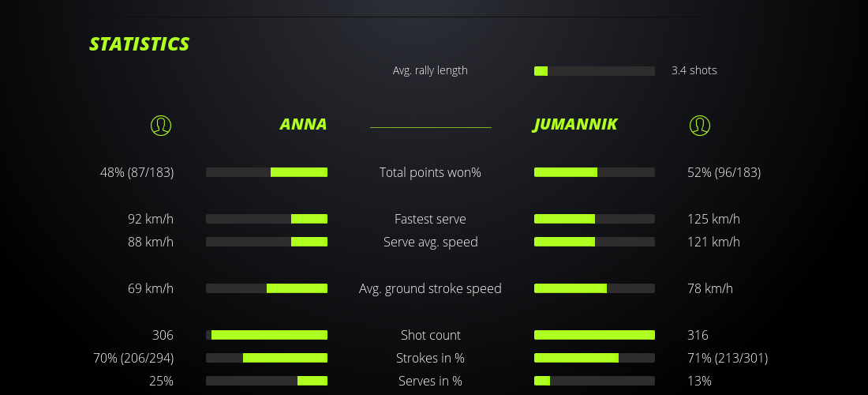Click the STATISTICS heading

139,44
